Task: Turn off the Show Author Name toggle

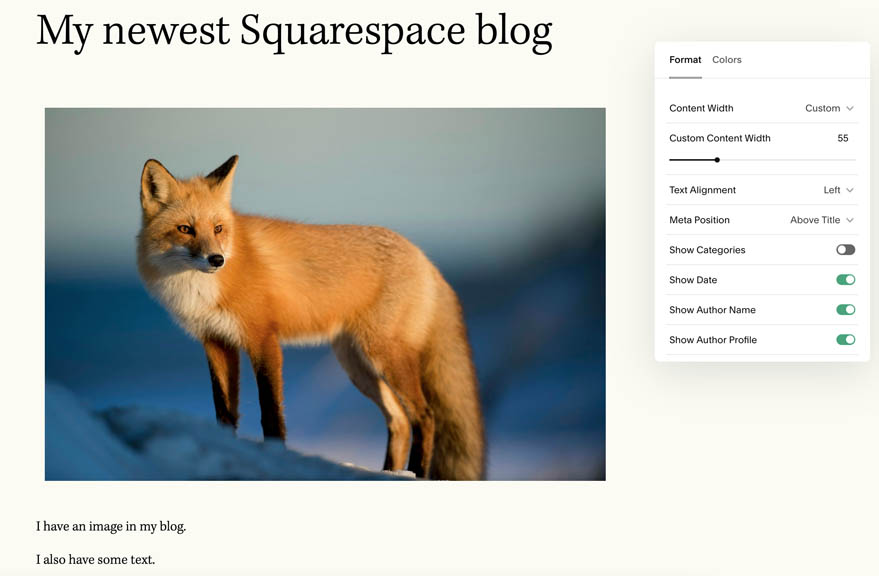Action: (845, 310)
